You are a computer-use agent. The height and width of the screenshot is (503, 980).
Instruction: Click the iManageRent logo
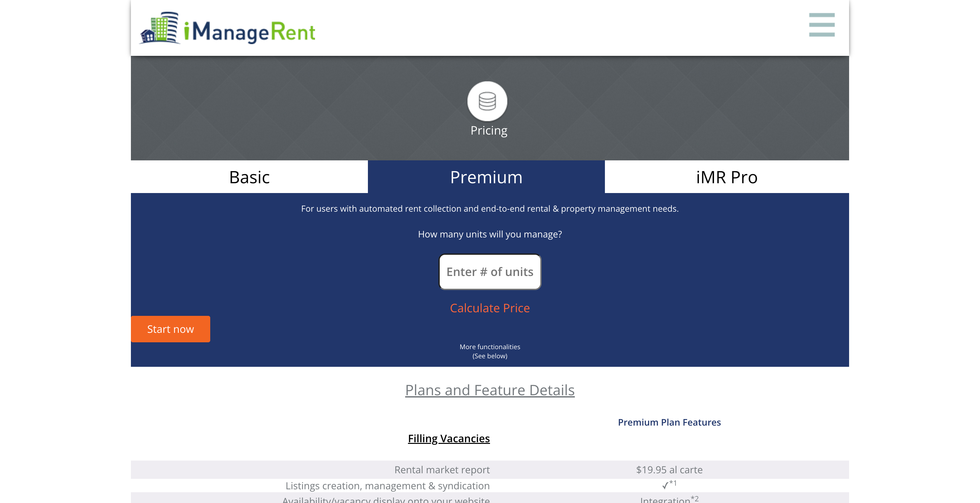(227, 30)
